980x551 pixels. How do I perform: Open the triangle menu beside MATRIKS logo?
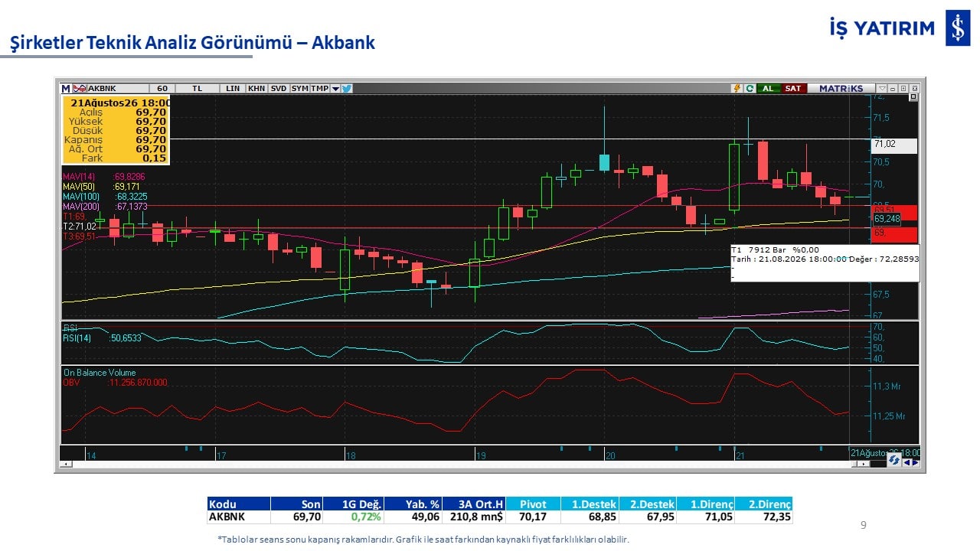coord(882,88)
